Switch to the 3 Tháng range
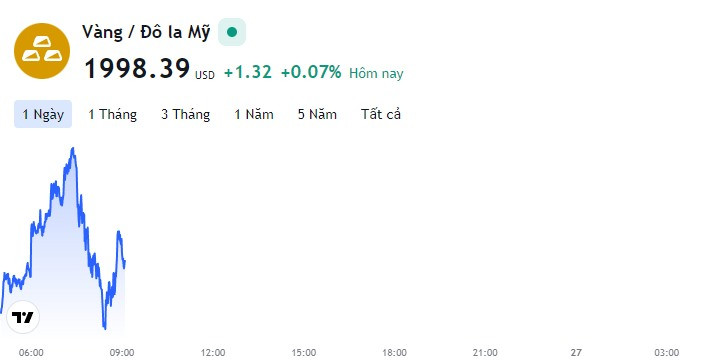This screenshot has height=364, width=701. pyautogui.click(x=186, y=114)
